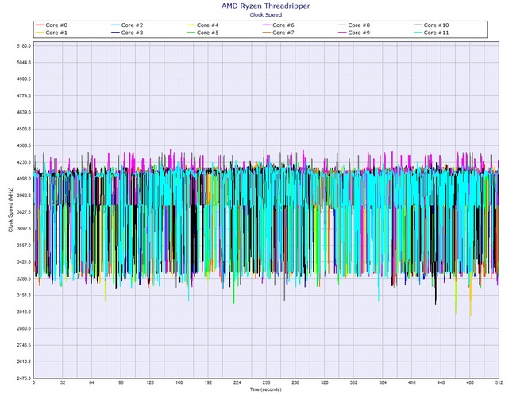Click the Core #4 legend entry
The height and width of the screenshot is (399, 532).
tap(203, 25)
